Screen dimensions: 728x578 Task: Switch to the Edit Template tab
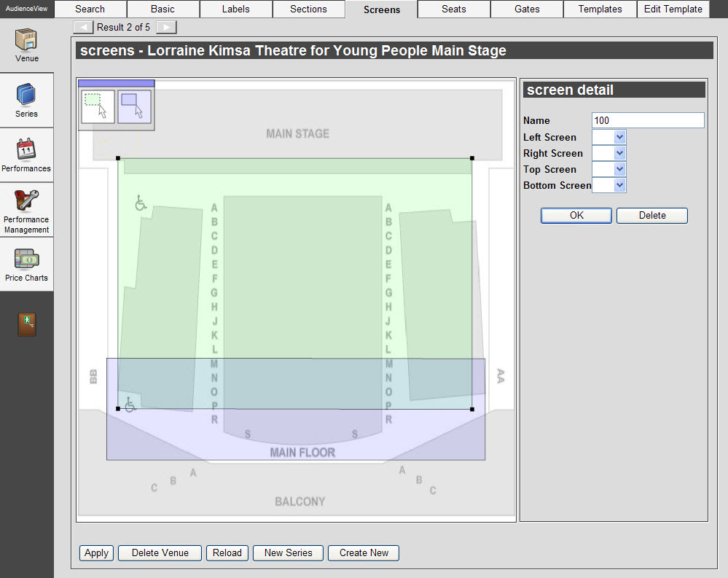click(673, 9)
